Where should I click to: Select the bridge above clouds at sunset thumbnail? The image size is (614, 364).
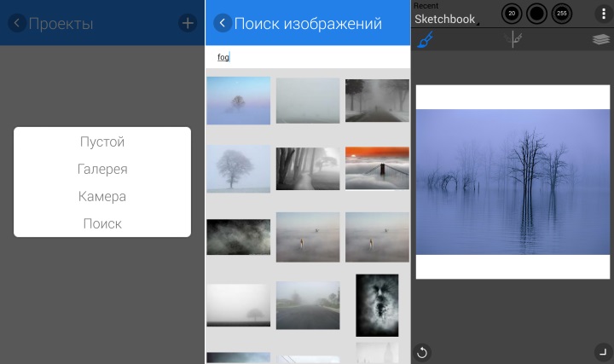click(x=377, y=168)
